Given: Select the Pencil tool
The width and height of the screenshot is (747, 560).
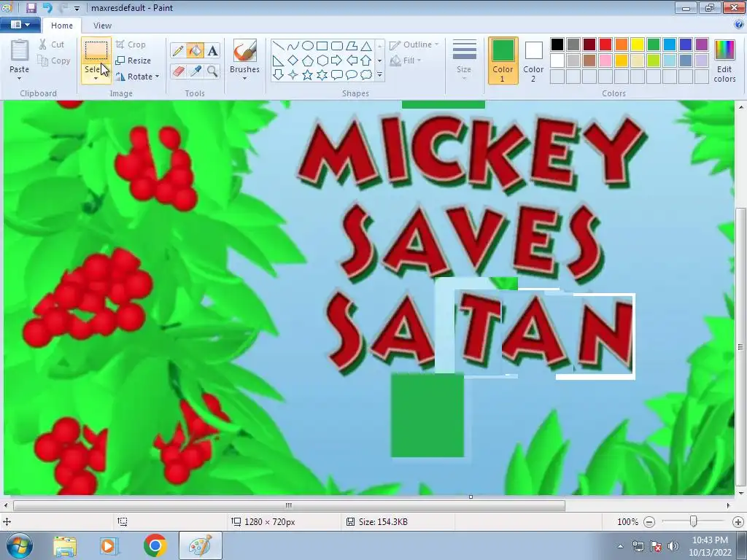Looking at the screenshot, I should tap(178, 50).
